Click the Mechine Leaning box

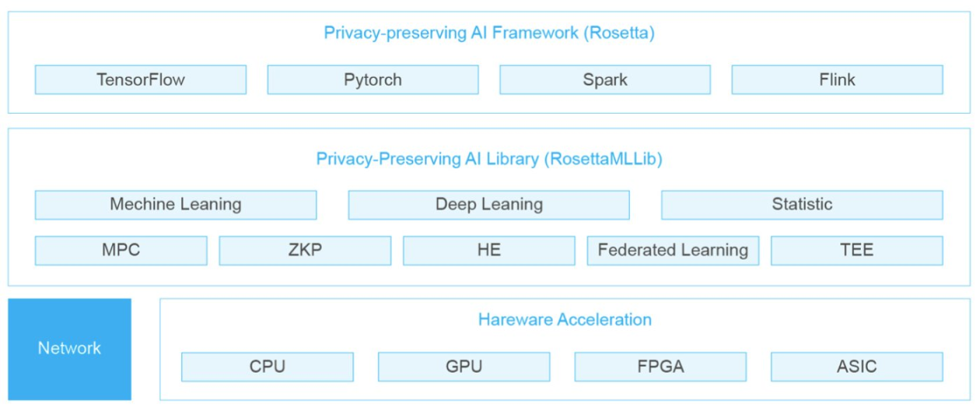(x=176, y=205)
